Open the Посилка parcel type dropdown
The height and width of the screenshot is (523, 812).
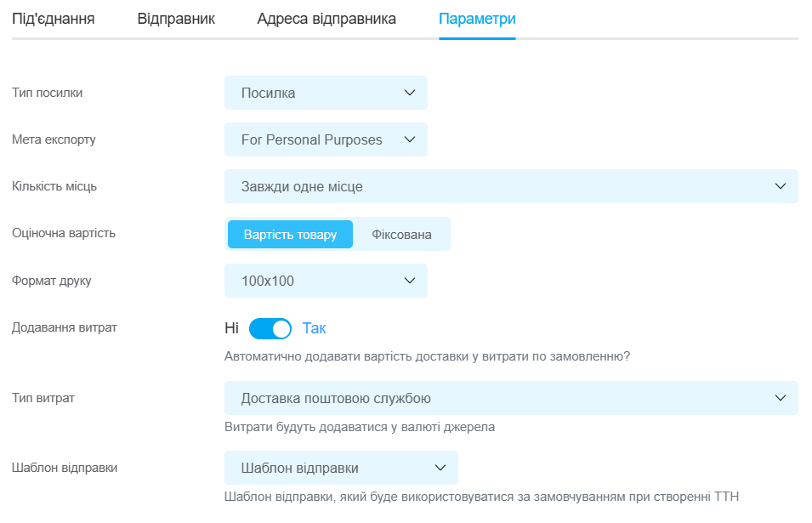[x=326, y=93]
